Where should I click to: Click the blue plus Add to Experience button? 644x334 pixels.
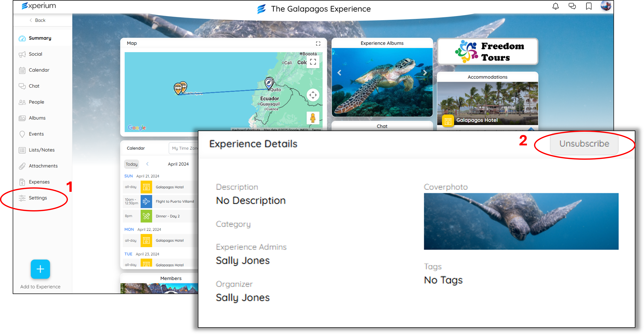click(x=40, y=269)
